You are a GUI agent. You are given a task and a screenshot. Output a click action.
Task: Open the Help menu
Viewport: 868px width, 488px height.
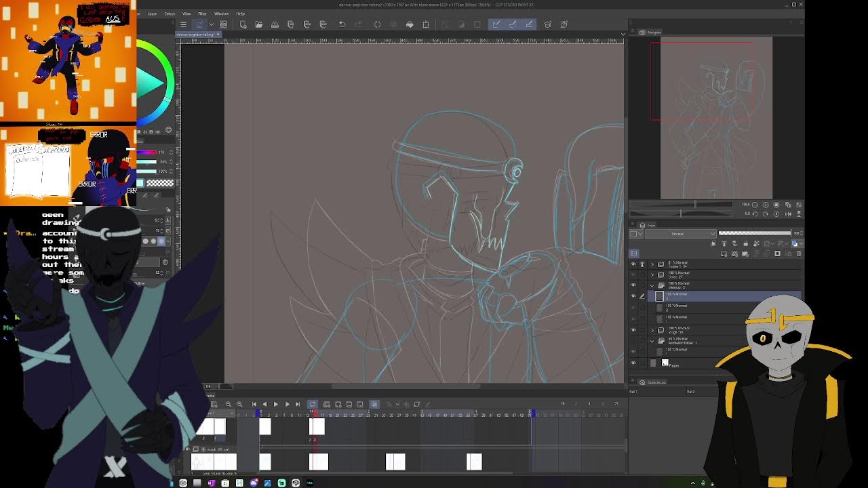[x=240, y=14]
